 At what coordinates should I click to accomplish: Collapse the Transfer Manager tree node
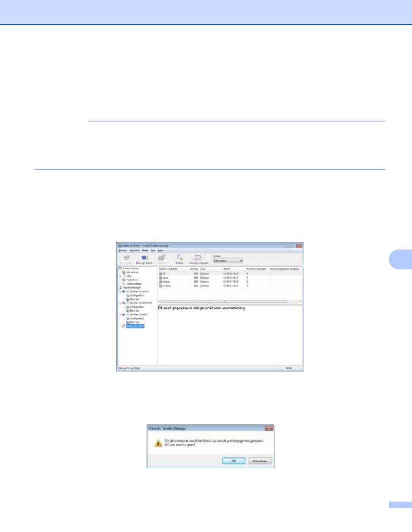tap(119, 287)
